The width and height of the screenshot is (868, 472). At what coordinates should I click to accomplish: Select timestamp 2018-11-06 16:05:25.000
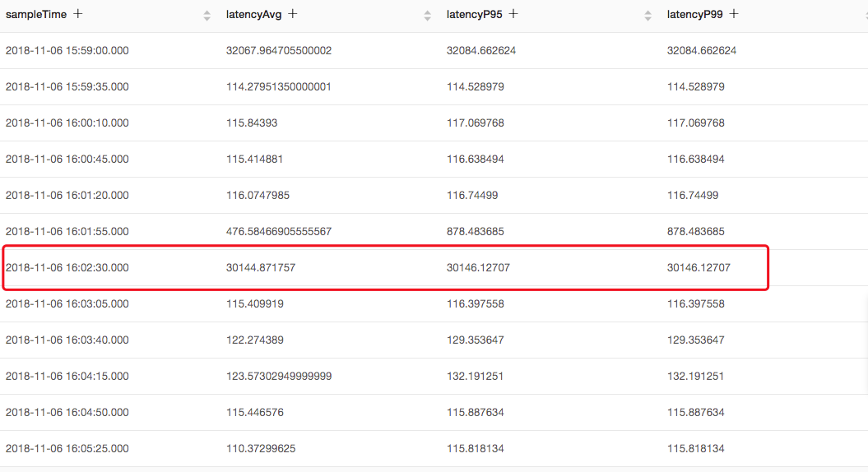(67, 448)
